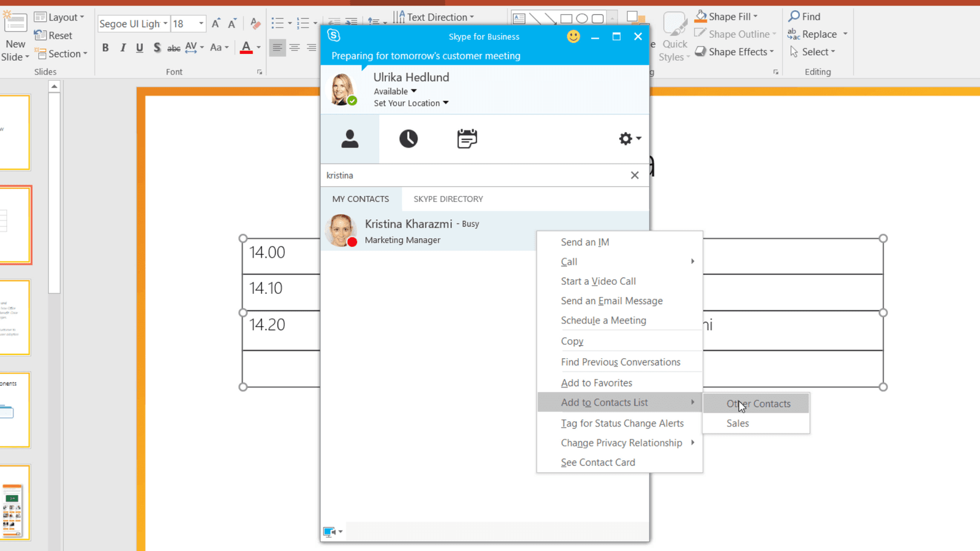Screen dimensions: 980x551
Task: Open the Meetings calendar icon
Action: click(467, 139)
